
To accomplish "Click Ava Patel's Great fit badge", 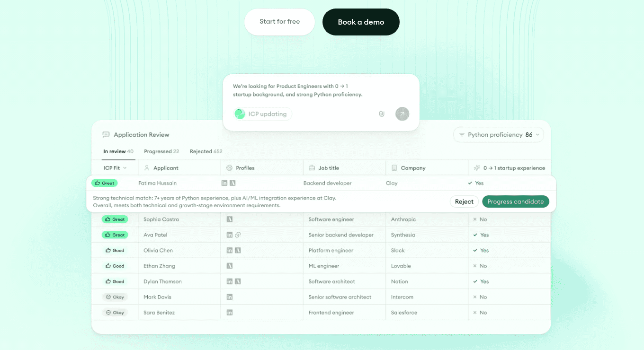I will point(115,235).
